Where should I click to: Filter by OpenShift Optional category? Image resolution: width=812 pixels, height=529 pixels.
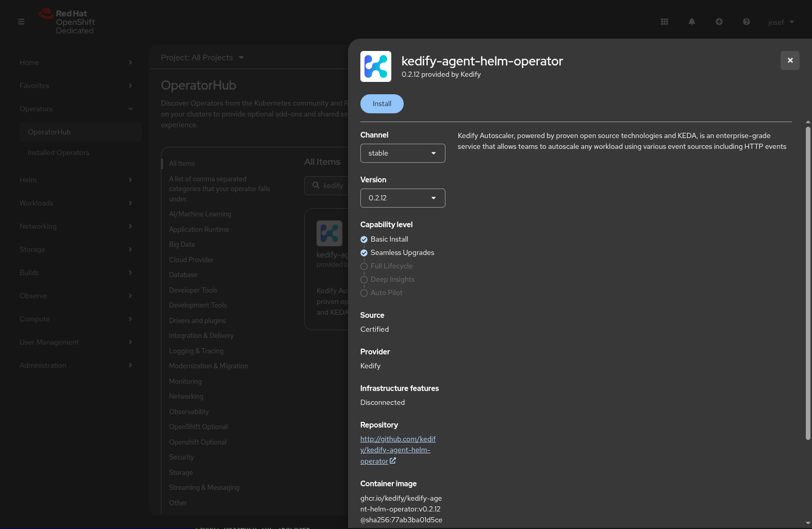click(198, 426)
